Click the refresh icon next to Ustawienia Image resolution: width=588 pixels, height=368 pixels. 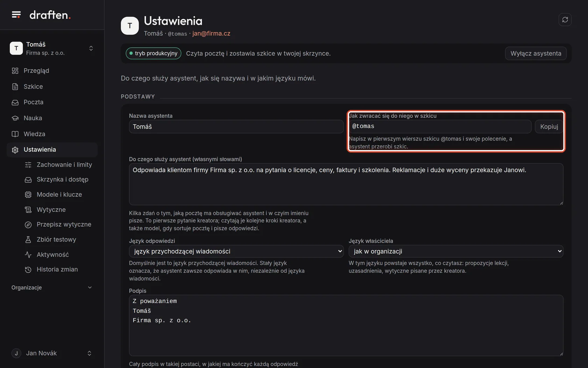pyautogui.click(x=565, y=20)
